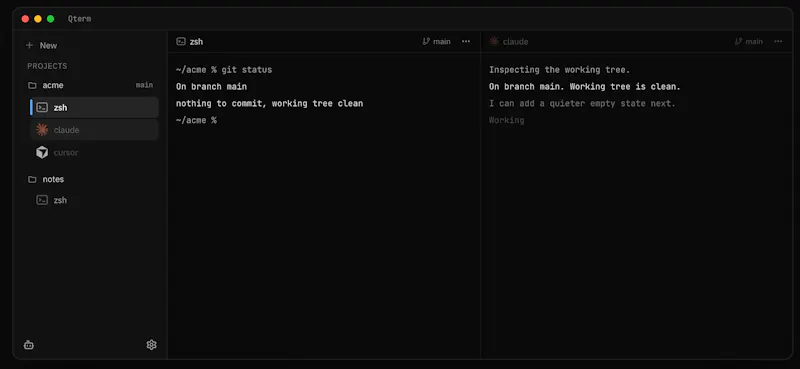Click the plus icon beside New
This screenshot has width=800, height=369.
point(30,45)
